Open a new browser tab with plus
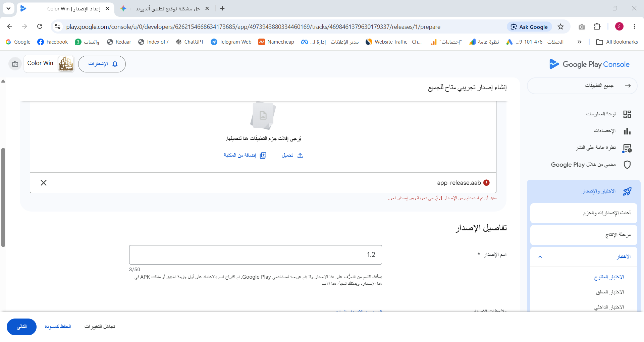 pos(222,9)
